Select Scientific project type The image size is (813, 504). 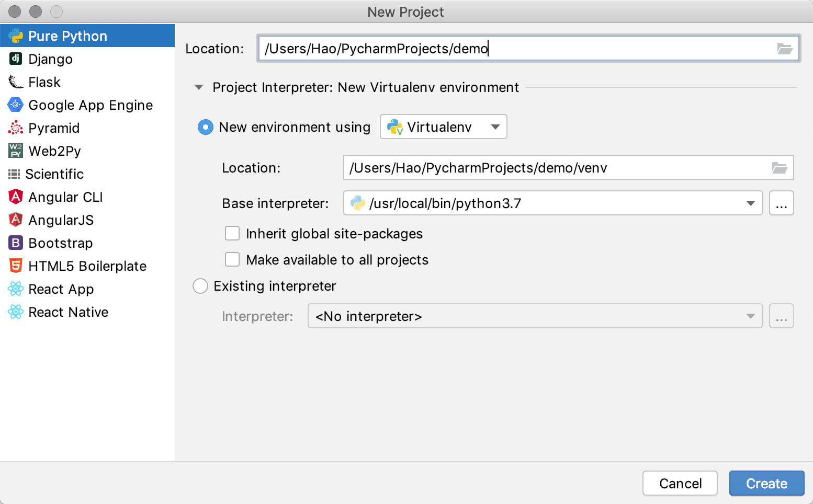[x=54, y=174]
